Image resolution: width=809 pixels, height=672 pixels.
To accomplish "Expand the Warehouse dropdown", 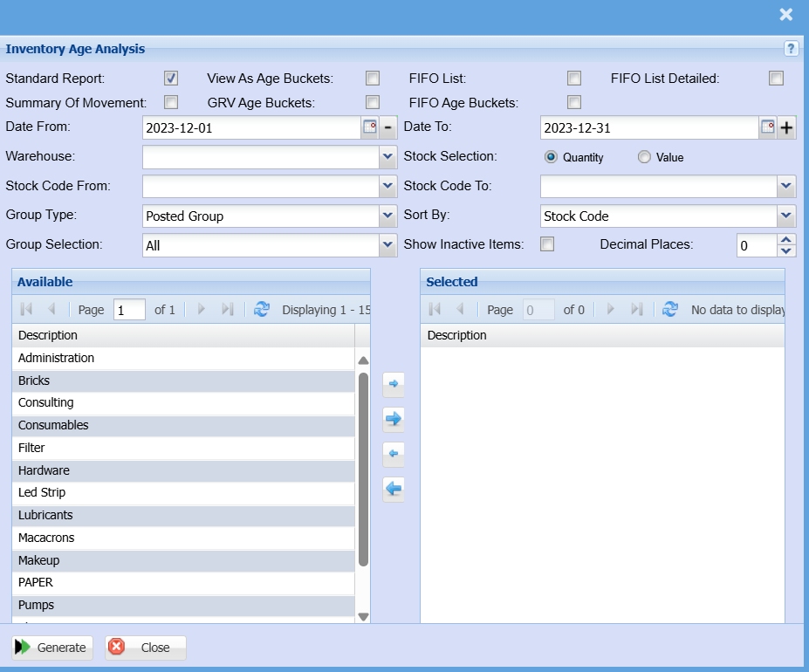I will [x=388, y=157].
